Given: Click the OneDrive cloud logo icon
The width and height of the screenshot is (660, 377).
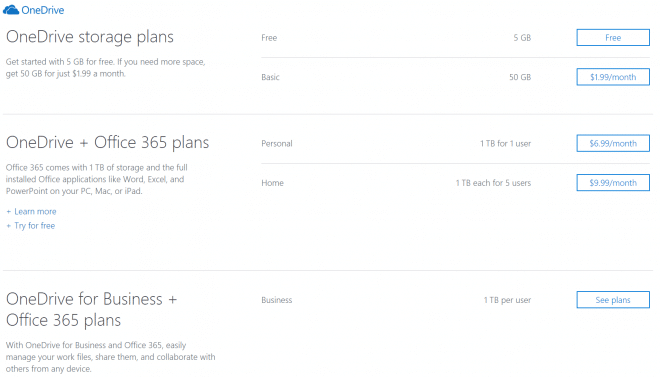Looking at the screenshot, I should pyautogui.click(x=11, y=10).
